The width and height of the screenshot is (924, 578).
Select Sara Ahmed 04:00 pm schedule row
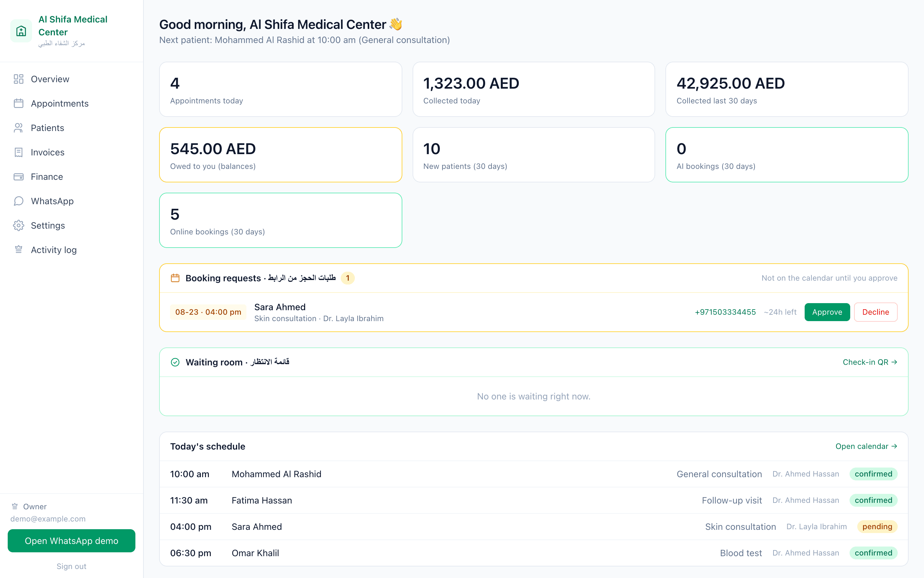coord(534,527)
